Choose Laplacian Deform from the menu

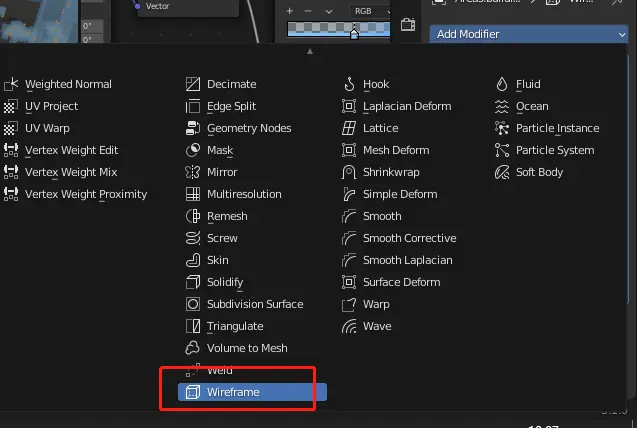click(407, 106)
